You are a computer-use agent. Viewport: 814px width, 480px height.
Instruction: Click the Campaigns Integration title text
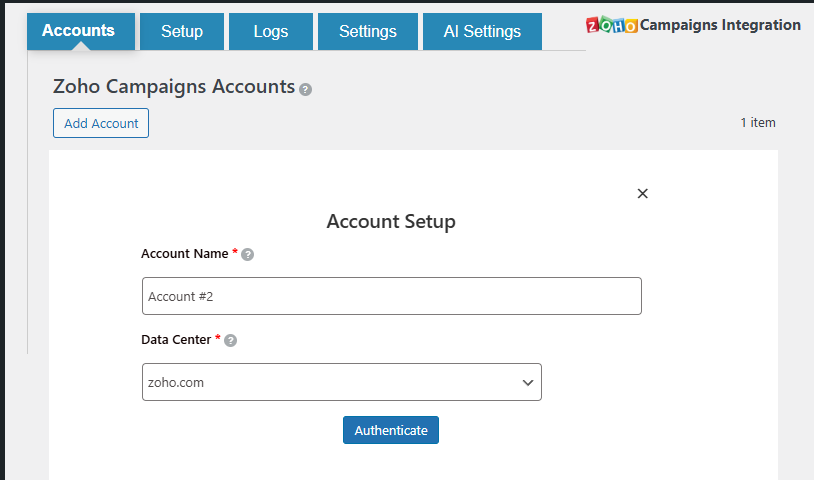tap(720, 25)
